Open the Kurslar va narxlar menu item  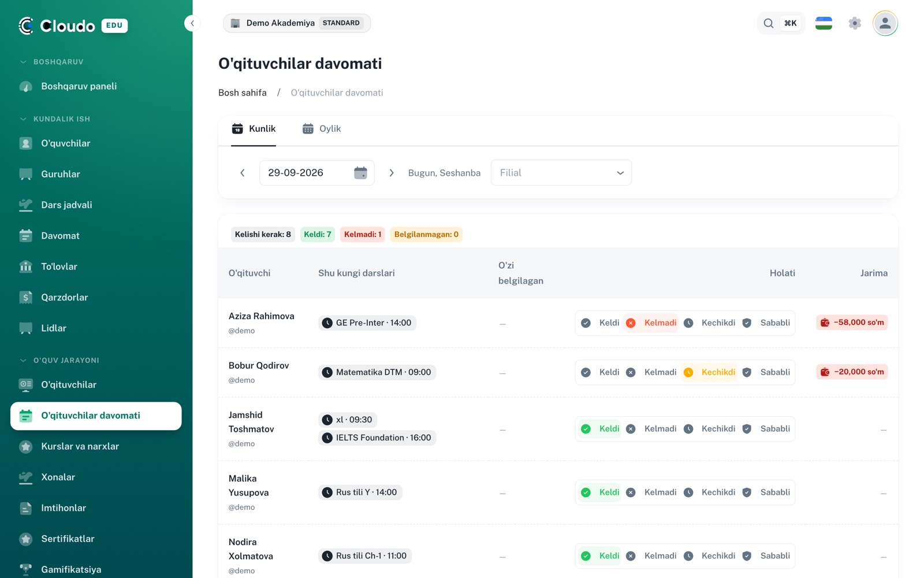click(x=96, y=446)
